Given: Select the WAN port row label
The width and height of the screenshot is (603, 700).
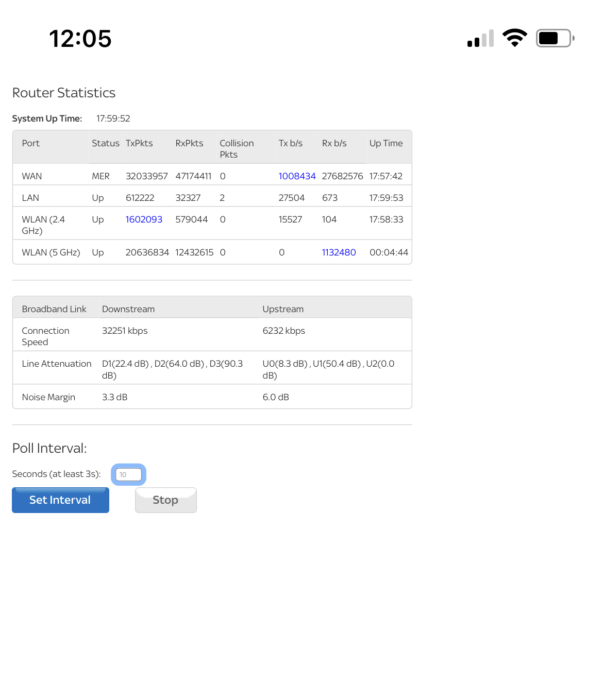Looking at the screenshot, I should pyautogui.click(x=32, y=176).
